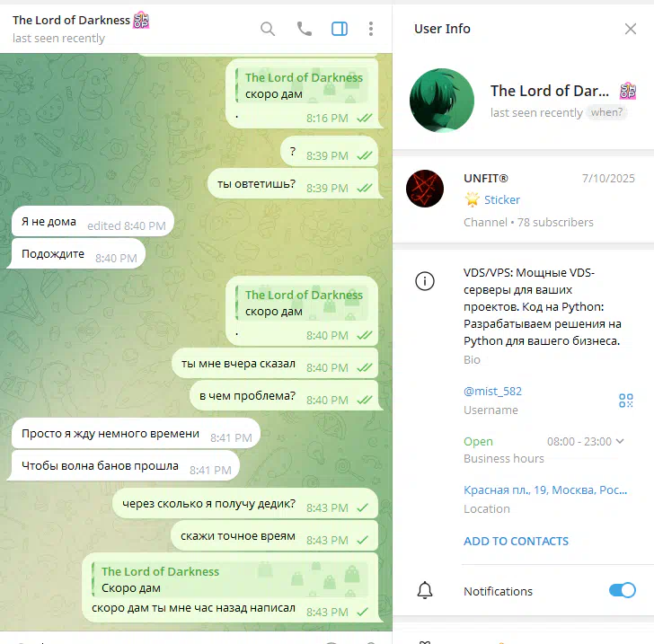Start a voice call with phone icon
The height and width of the screenshot is (644, 654).
click(x=304, y=29)
